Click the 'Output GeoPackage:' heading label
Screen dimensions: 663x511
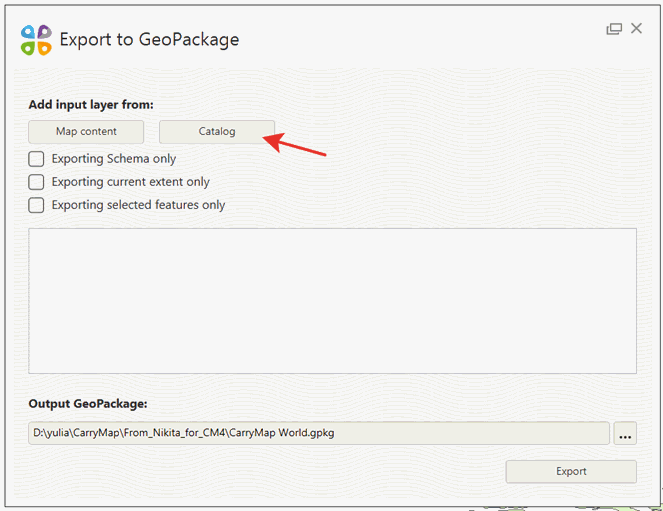[x=88, y=404]
